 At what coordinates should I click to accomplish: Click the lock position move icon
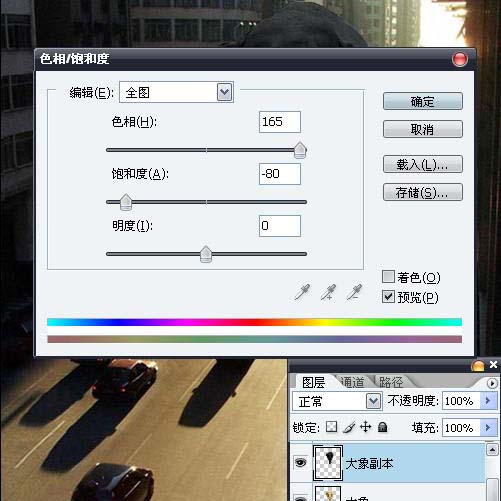pyautogui.click(x=366, y=427)
